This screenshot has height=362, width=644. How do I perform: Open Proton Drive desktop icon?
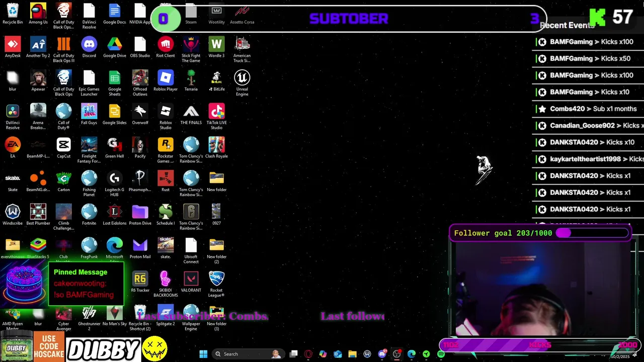click(x=140, y=215)
